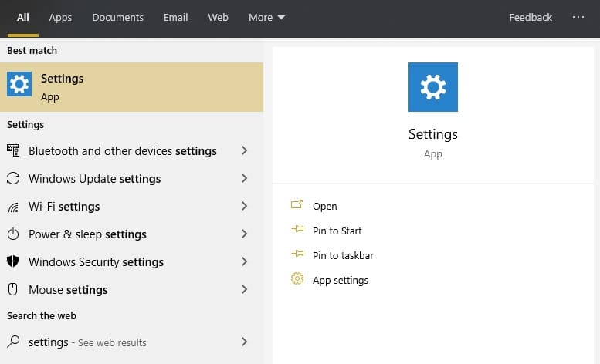This screenshot has height=364, width=600.
Task: Click the Windows Update refresh icon
Action: (13, 179)
